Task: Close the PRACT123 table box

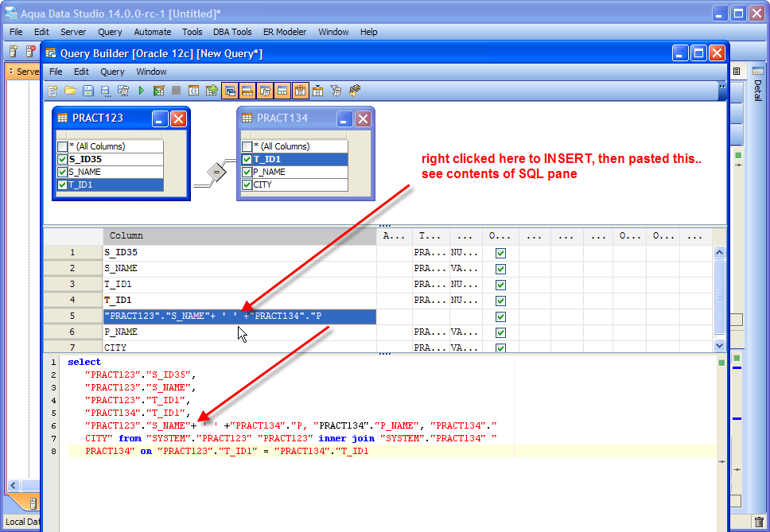Action: (178, 118)
